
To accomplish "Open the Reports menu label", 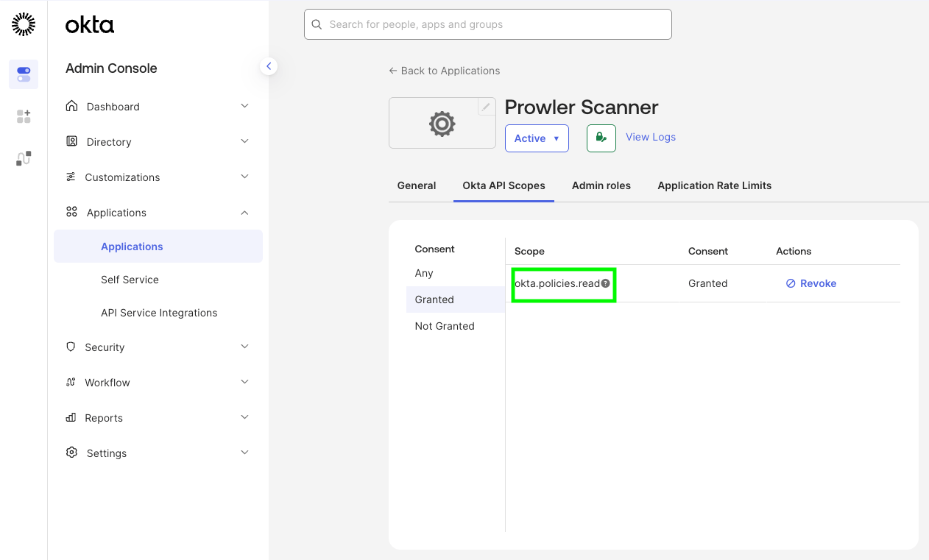I will [104, 418].
